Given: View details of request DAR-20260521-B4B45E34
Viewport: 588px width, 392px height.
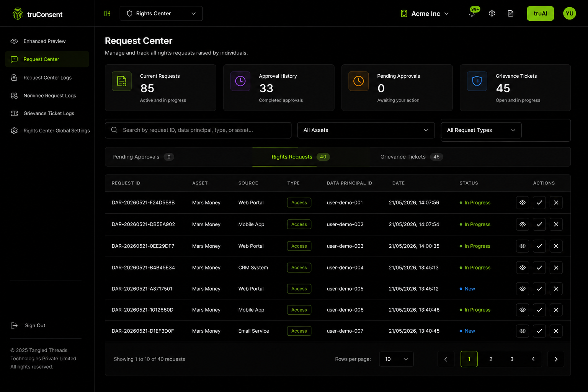Looking at the screenshot, I should tap(523, 268).
